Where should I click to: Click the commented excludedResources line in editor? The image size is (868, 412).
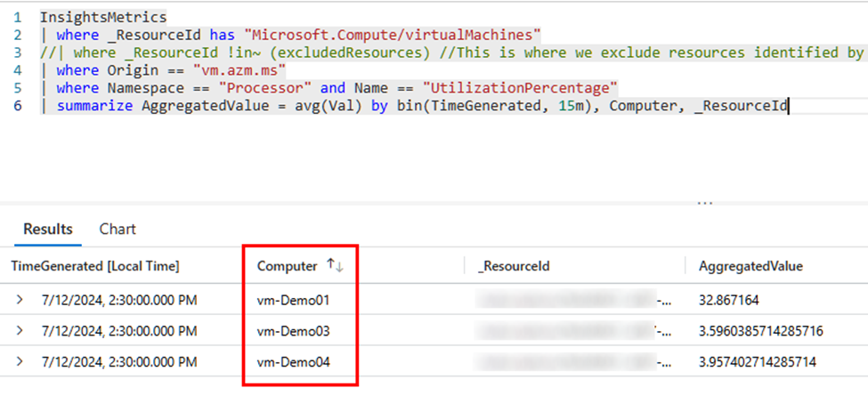click(x=451, y=53)
